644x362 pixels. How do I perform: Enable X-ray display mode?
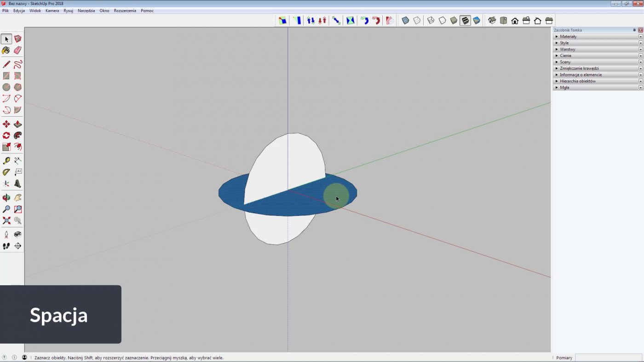click(405, 20)
